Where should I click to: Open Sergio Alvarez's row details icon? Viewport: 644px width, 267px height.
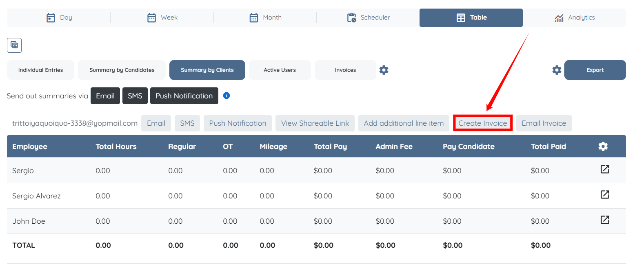tap(605, 195)
